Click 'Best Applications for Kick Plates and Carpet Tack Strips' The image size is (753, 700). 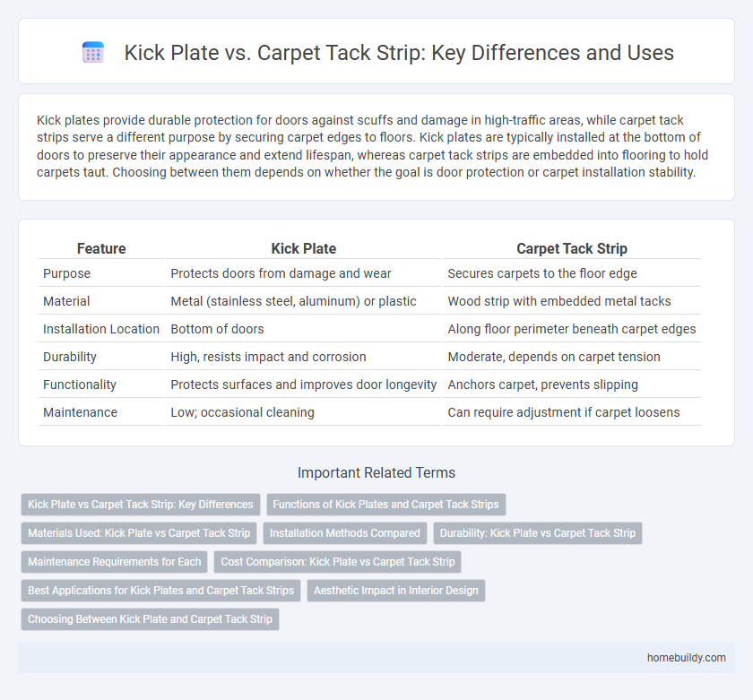[160, 591]
